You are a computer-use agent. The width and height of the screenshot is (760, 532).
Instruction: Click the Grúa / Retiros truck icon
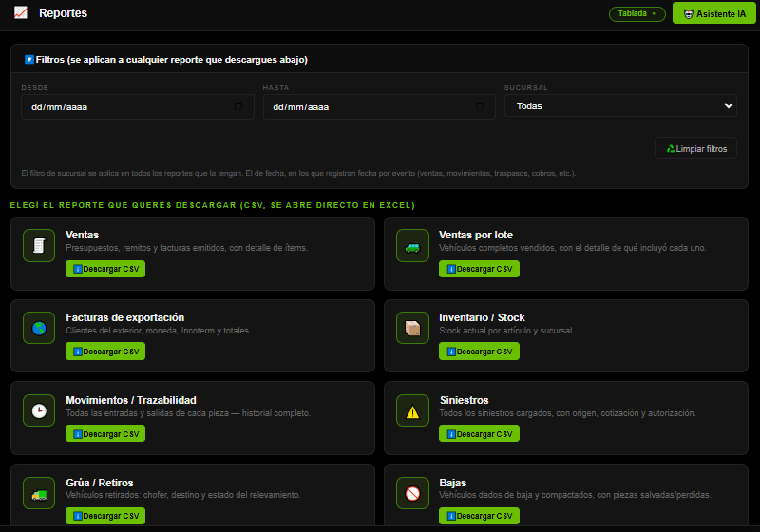[39, 493]
